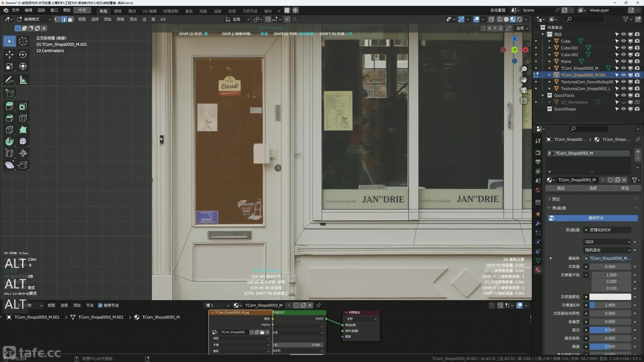Expand the Cube.002 tree item
The height and width of the screenshot is (362, 644).
coord(550,55)
